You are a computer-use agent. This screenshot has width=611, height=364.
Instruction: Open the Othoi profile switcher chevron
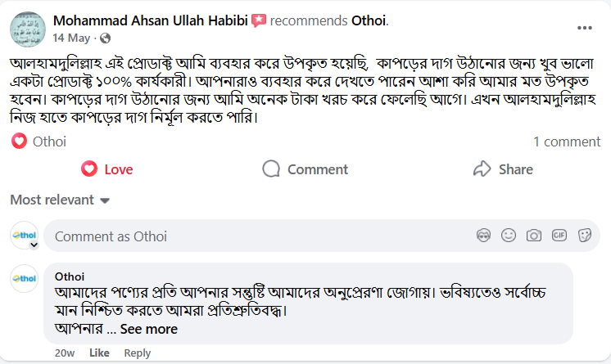click(x=34, y=244)
